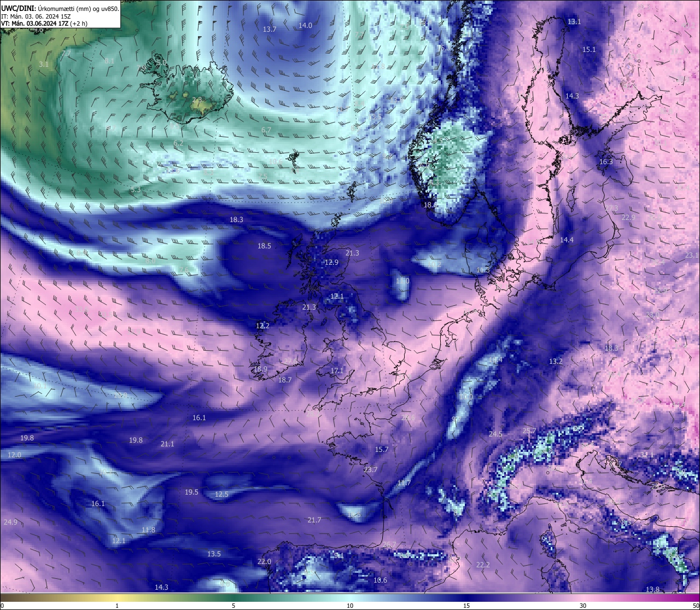Click the map value 13.5

[214, 554]
